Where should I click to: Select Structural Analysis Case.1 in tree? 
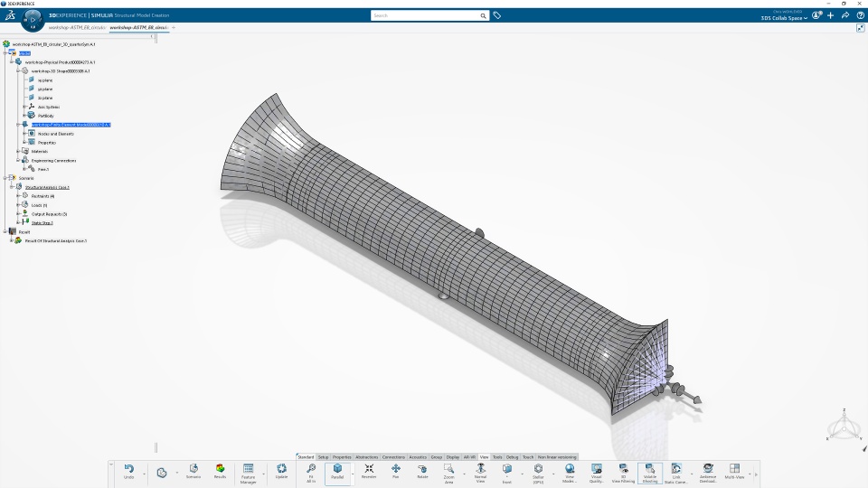(47, 187)
